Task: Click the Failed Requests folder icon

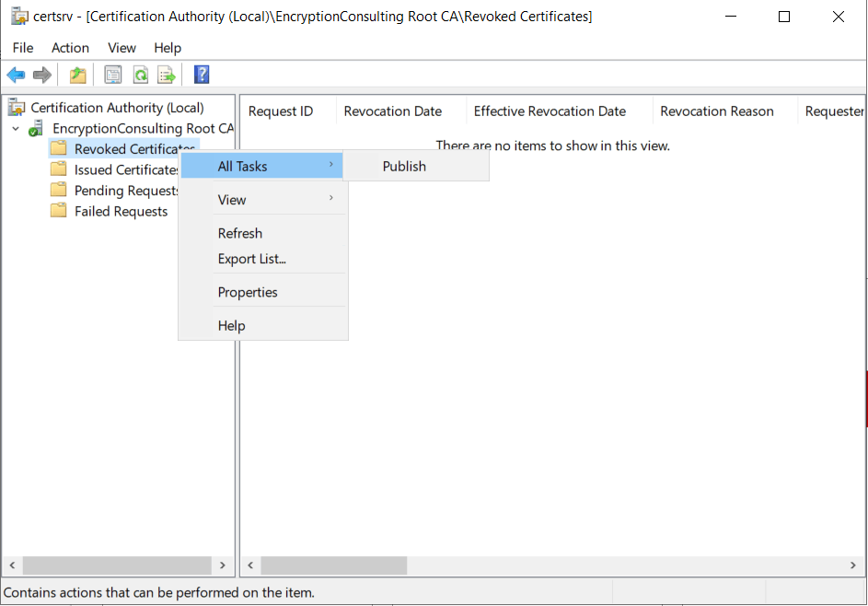Action: tap(58, 211)
